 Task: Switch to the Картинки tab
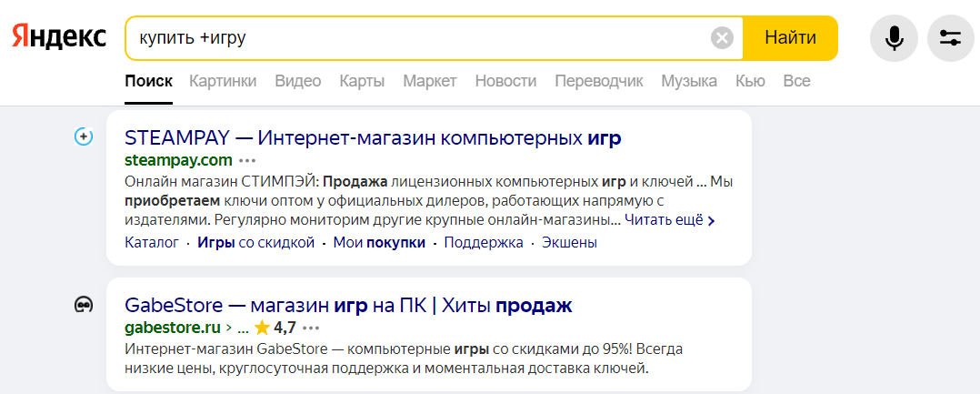click(223, 81)
